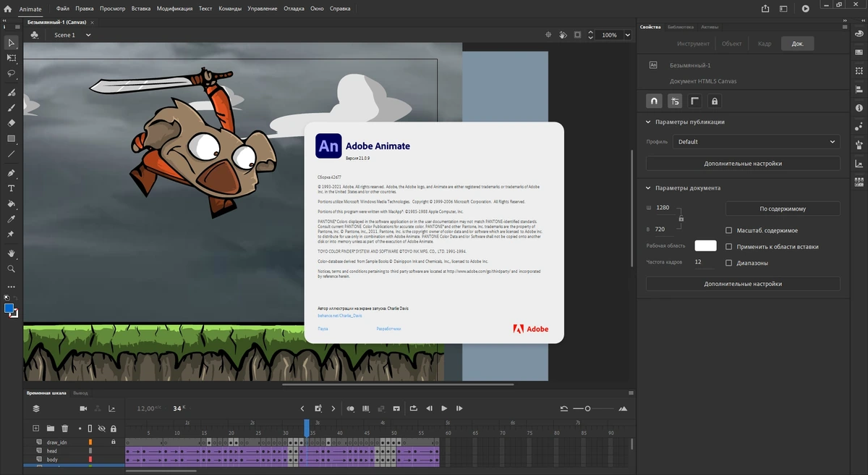Select the Rectangle tool

11,138
